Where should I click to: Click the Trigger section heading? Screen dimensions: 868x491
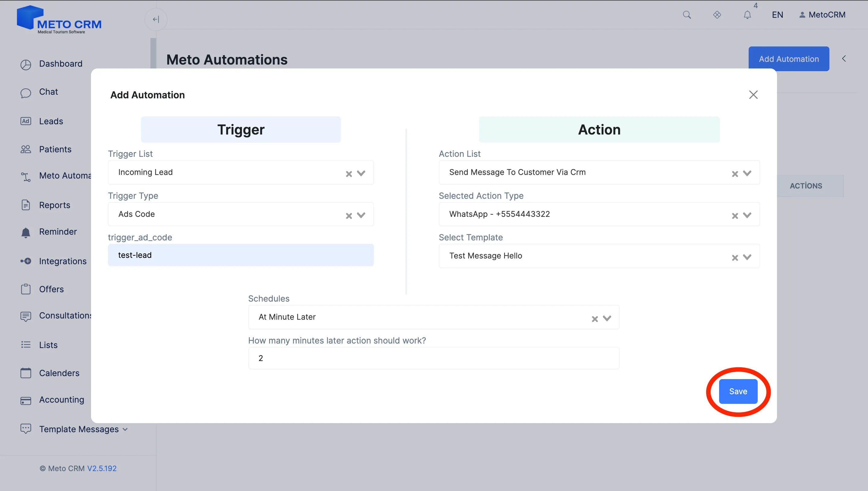click(x=241, y=129)
